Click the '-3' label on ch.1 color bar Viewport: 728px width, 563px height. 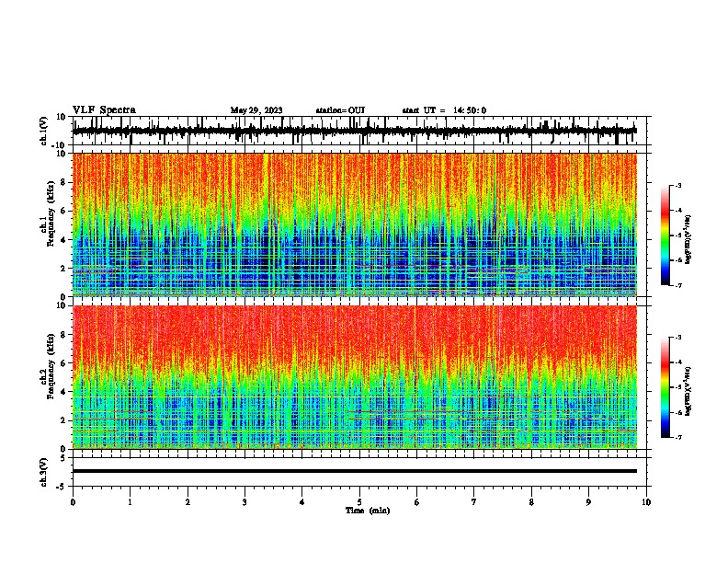pos(678,185)
